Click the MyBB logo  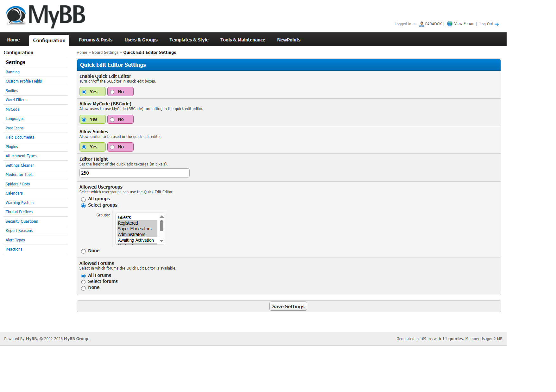[x=46, y=16]
